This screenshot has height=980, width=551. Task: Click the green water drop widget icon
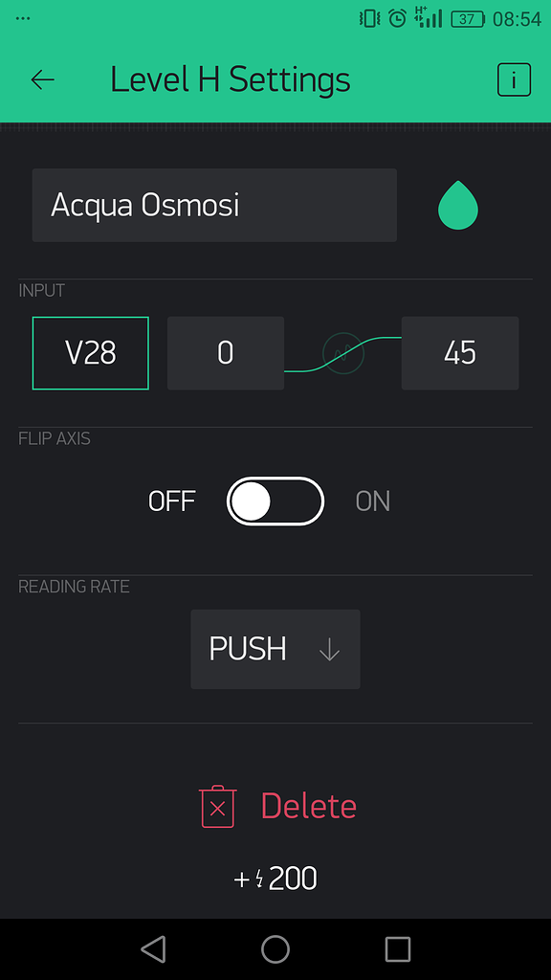[457, 204]
